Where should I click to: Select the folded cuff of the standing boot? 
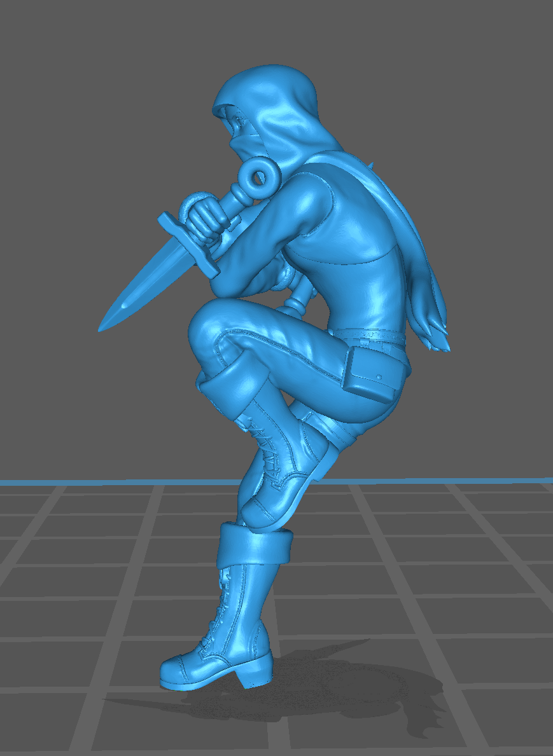pos(255,547)
